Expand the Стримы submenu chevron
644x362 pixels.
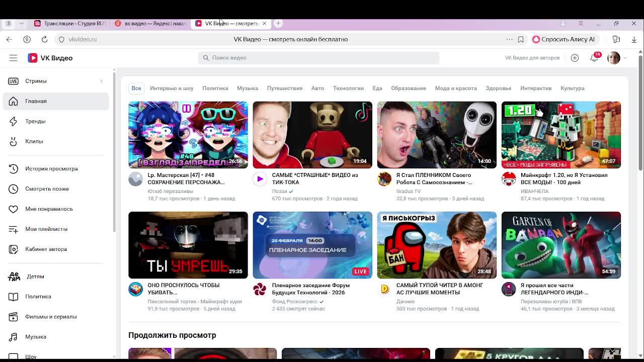[x=101, y=81]
